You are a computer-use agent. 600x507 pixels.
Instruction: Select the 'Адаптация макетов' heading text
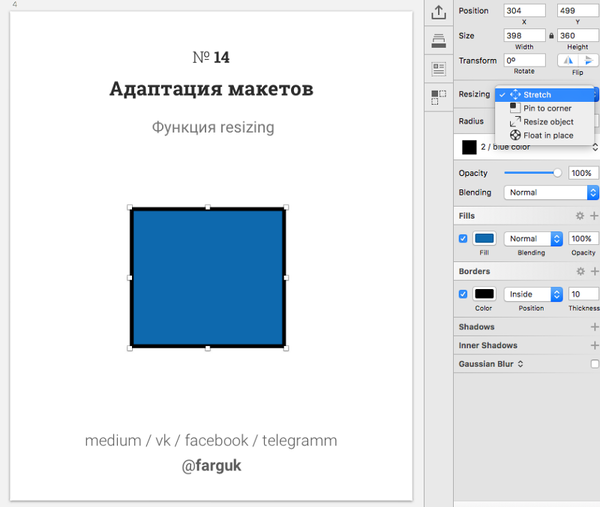pos(212,89)
